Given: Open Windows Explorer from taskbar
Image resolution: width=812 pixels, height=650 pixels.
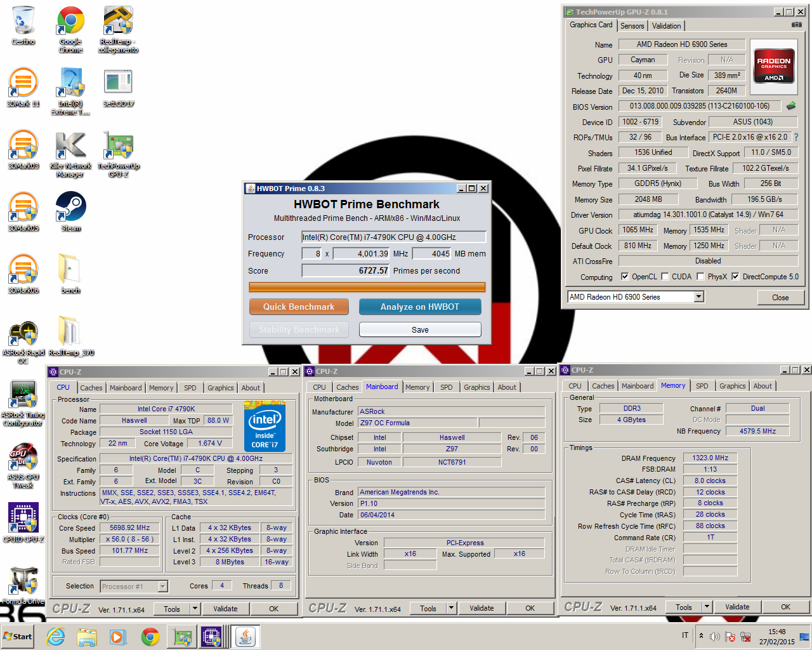Looking at the screenshot, I should pos(87,637).
